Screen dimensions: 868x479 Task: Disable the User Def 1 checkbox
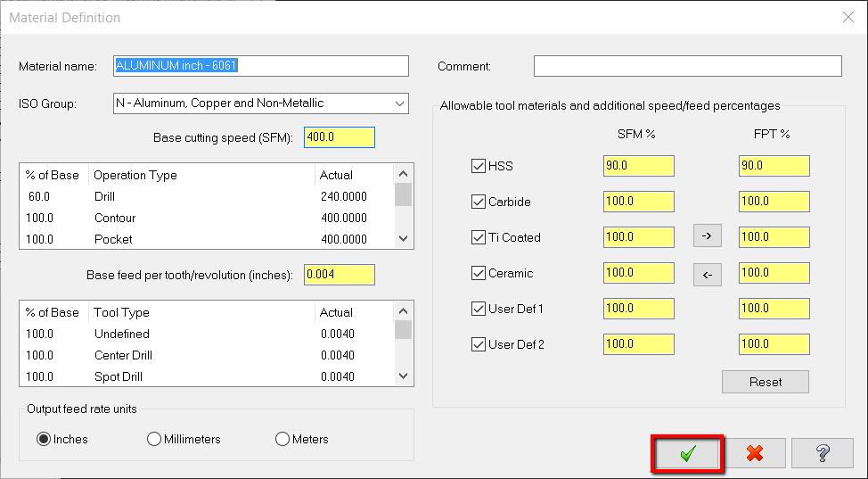point(479,309)
